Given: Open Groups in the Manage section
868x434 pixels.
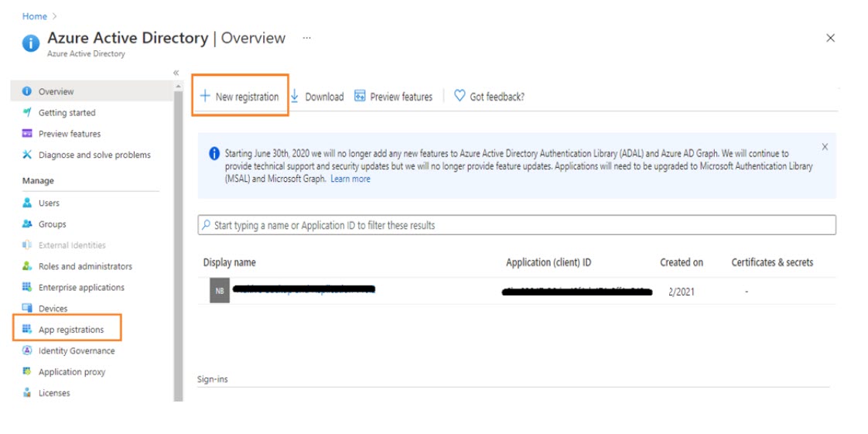Looking at the screenshot, I should click(x=52, y=224).
